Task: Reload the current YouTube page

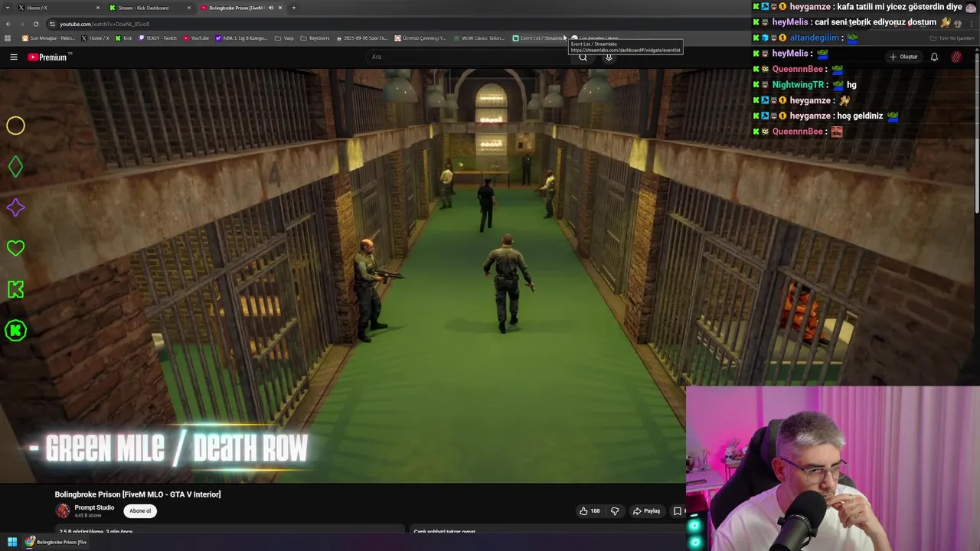Action: point(35,24)
